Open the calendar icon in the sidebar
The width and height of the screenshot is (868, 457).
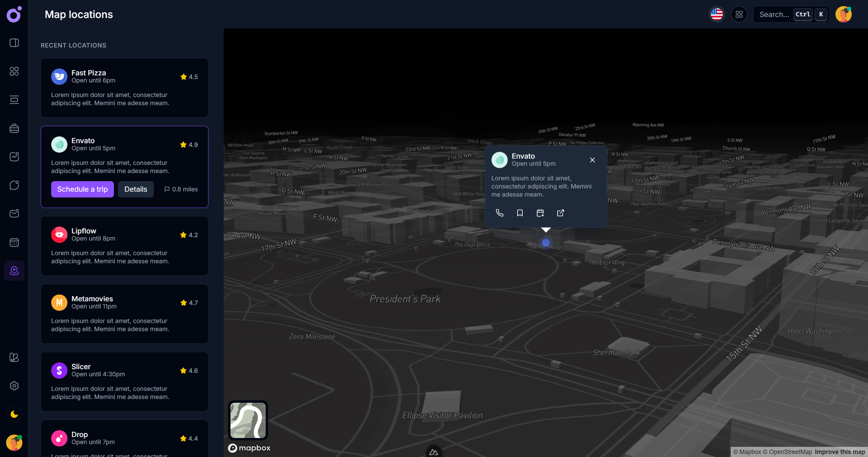point(14,242)
